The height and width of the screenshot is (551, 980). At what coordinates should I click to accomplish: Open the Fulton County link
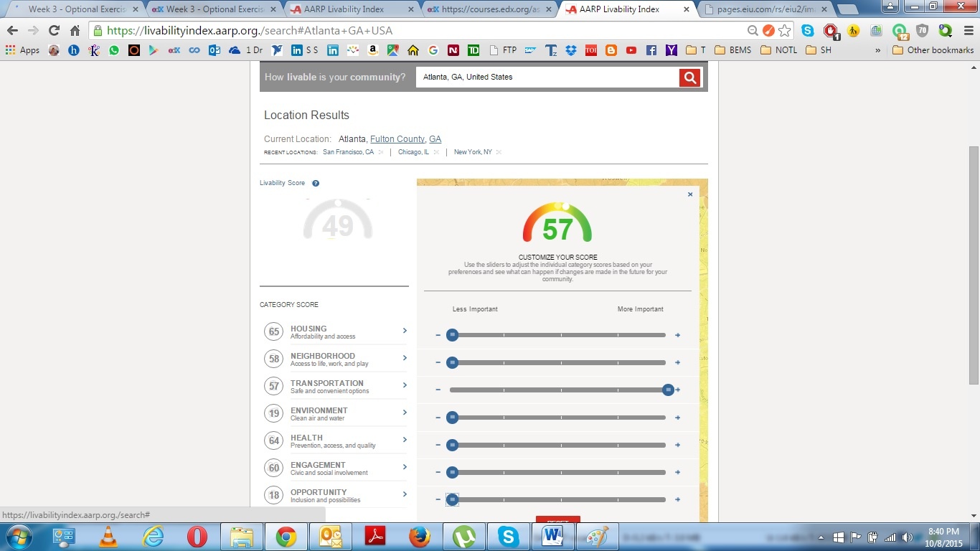397,139
